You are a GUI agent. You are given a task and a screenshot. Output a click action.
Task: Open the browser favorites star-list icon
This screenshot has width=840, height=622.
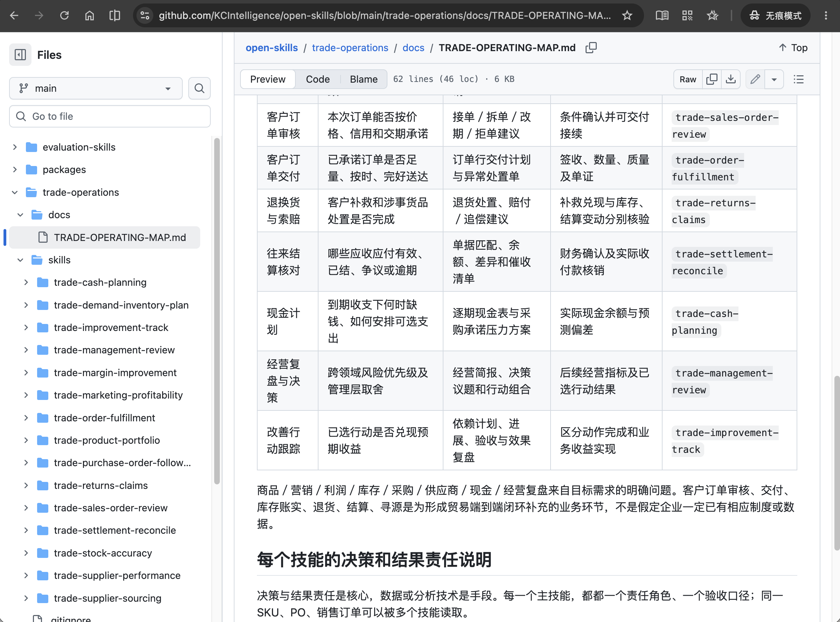713,15
